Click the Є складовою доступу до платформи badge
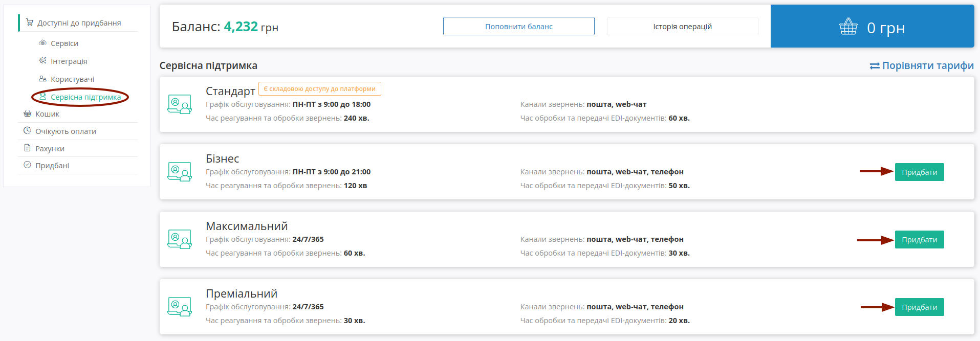 (320, 88)
